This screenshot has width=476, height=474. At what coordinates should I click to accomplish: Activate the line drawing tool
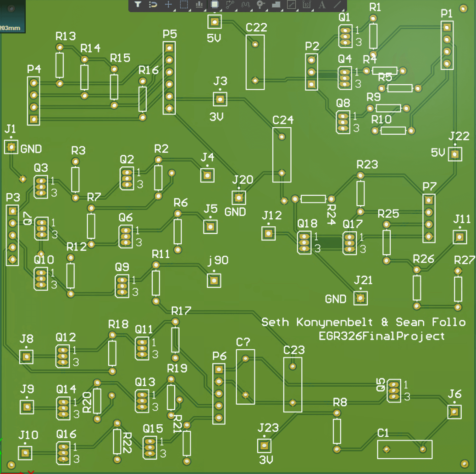click(337, 5)
